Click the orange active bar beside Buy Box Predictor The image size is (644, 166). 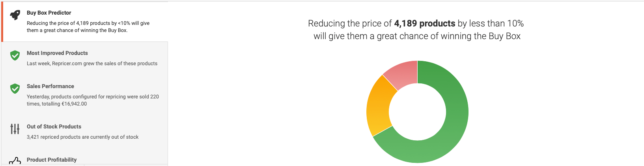(x=2, y=22)
